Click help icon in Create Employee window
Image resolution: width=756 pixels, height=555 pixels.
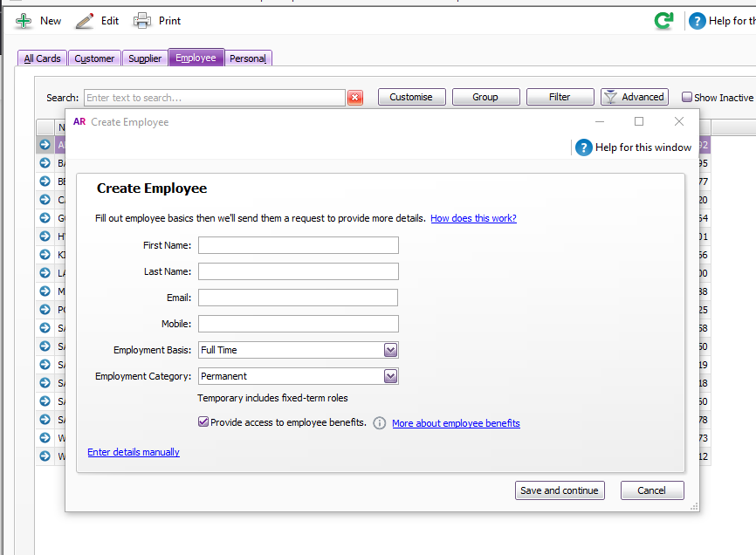coord(584,147)
